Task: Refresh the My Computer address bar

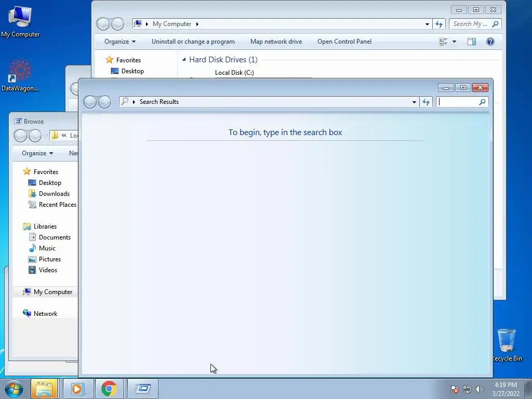Action: click(439, 24)
